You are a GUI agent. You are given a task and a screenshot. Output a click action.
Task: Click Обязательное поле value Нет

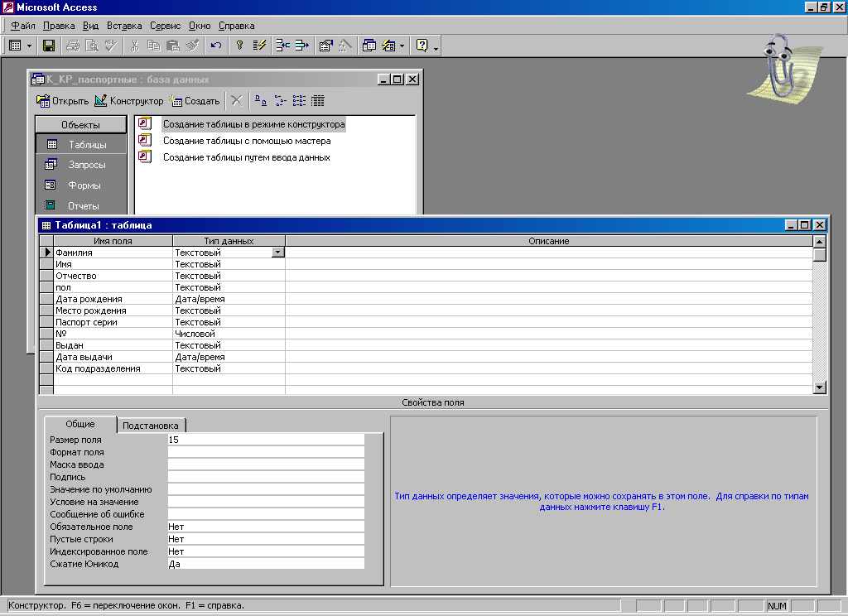click(266, 527)
